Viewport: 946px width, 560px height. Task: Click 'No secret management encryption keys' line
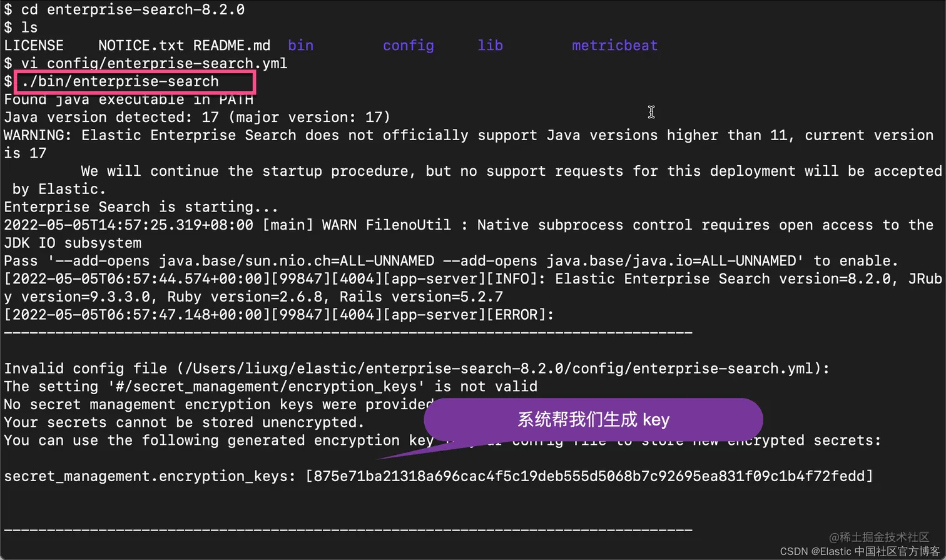pos(218,405)
